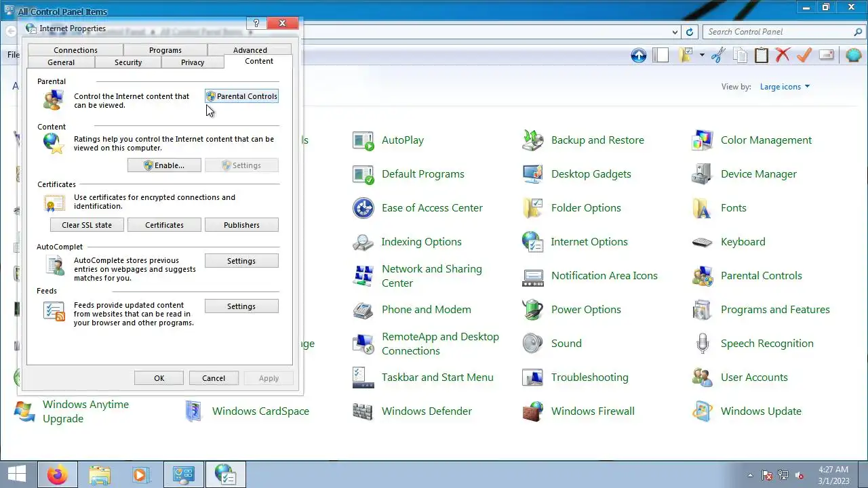The image size is (868, 488).
Task: Open Power Options item
Action: pos(572,310)
